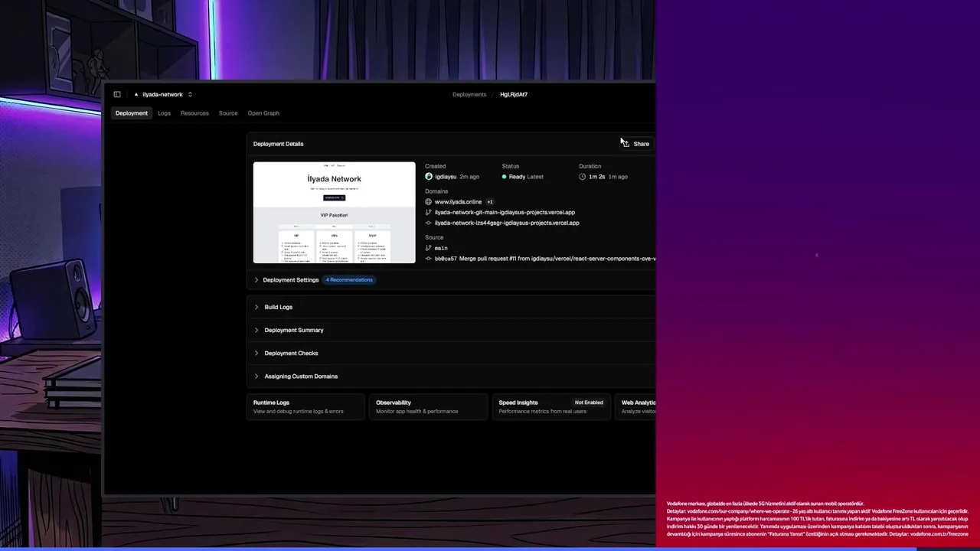Go to the Deployments breadcrumb

point(469,94)
